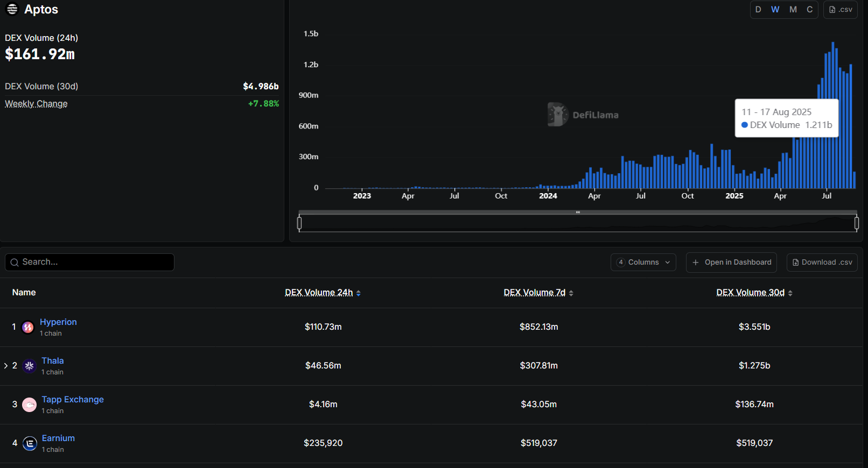Open the Earnium protocol link
Screen dimensions: 868x468
click(x=58, y=438)
